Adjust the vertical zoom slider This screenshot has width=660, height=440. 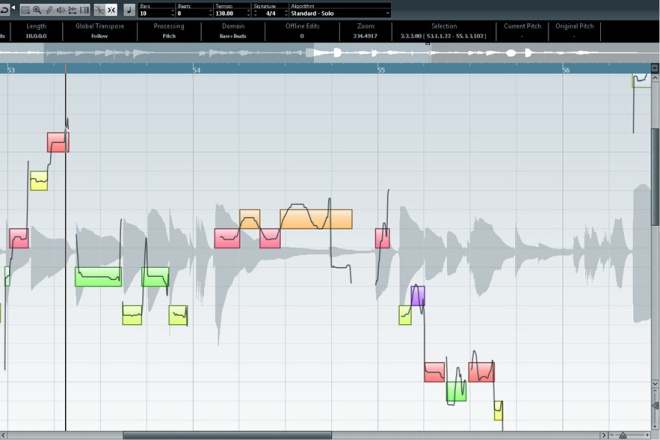655,405
